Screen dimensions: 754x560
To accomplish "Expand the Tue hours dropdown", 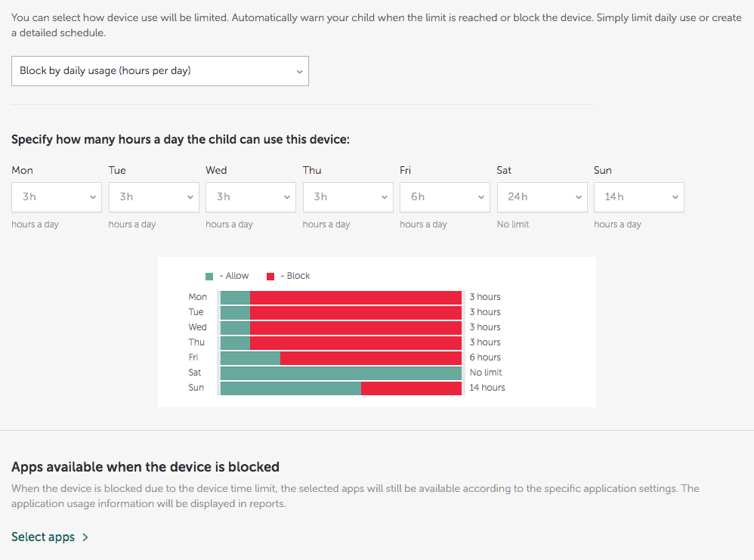I will tap(153, 197).
